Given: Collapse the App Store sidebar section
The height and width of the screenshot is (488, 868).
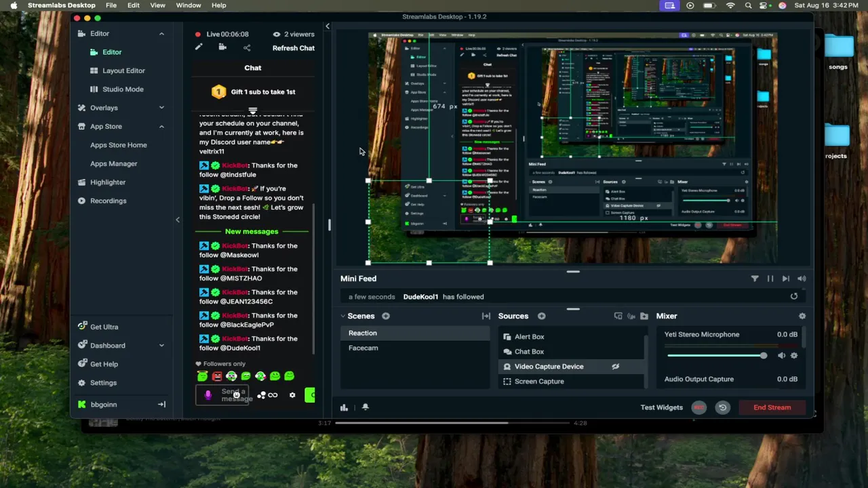Looking at the screenshot, I should tap(161, 126).
